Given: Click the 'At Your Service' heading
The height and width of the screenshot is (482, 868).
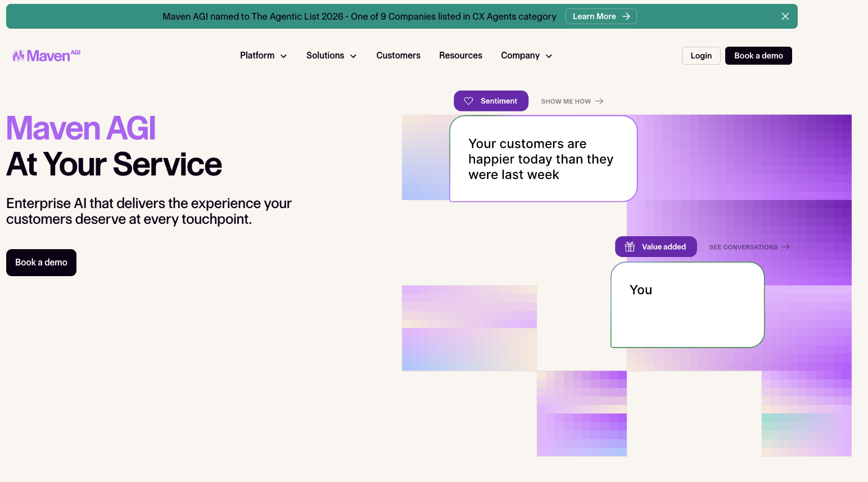Looking at the screenshot, I should click(x=114, y=164).
